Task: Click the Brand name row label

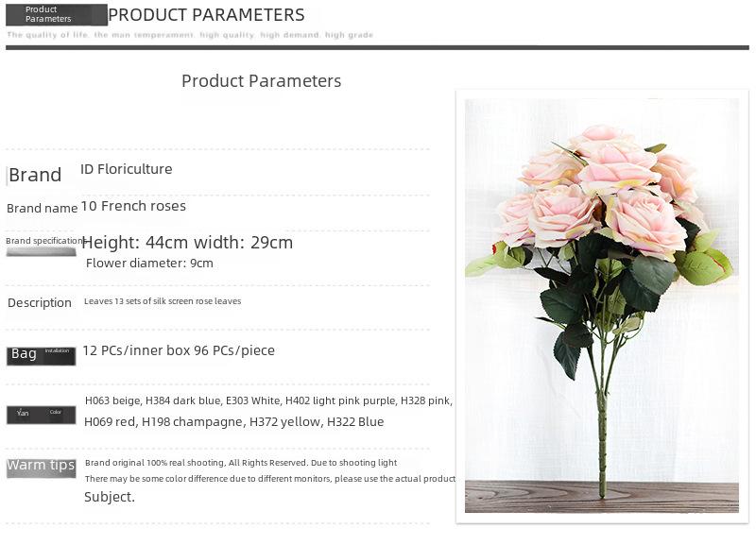Action: click(x=42, y=209)
